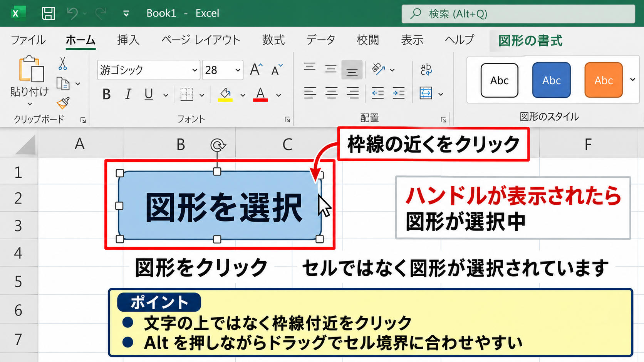Open the 游ゴシック font name dropdown
Screen dimensions: 644x362
(x=195, y=70)
